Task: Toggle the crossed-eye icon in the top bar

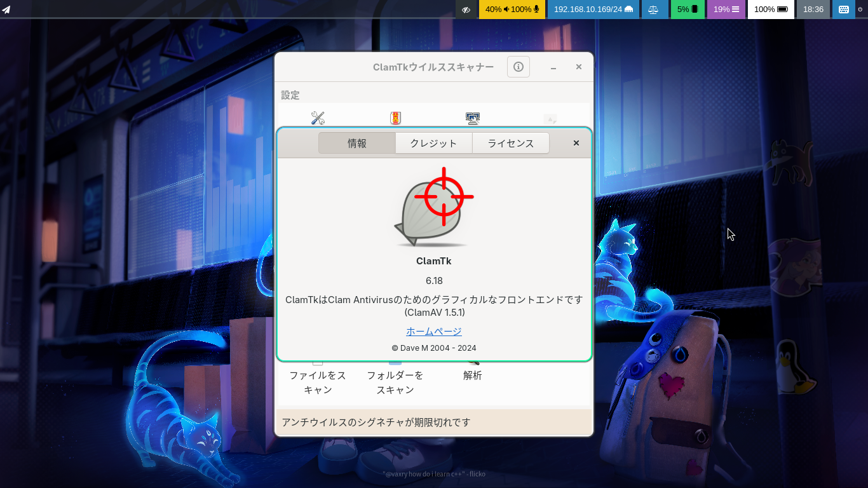Action: click(x=466, y=10)
